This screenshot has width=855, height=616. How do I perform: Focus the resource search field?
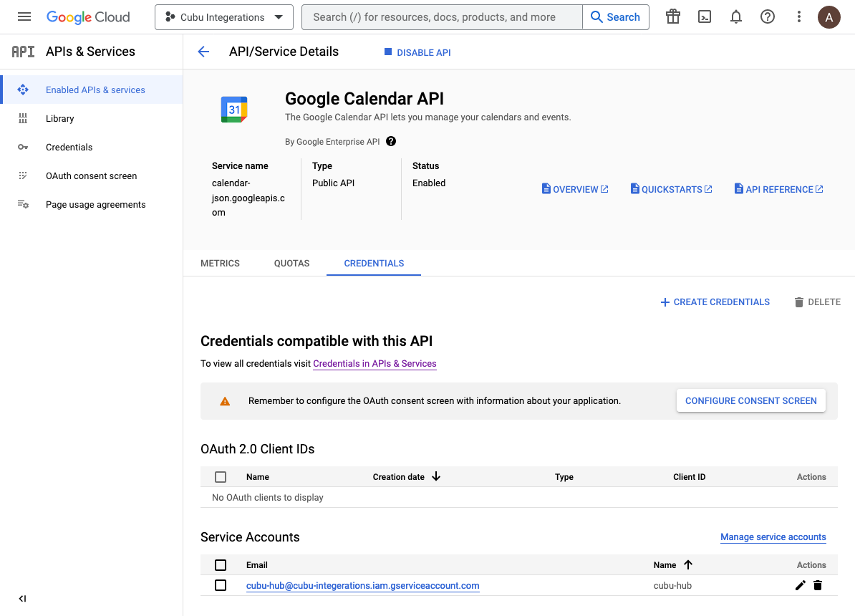click(442, 17)
